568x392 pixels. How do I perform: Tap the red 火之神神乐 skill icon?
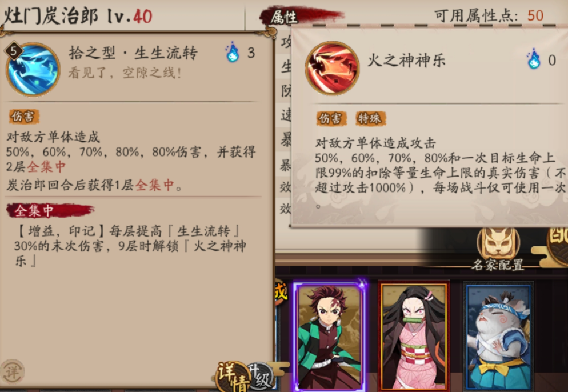pos(332,68)
